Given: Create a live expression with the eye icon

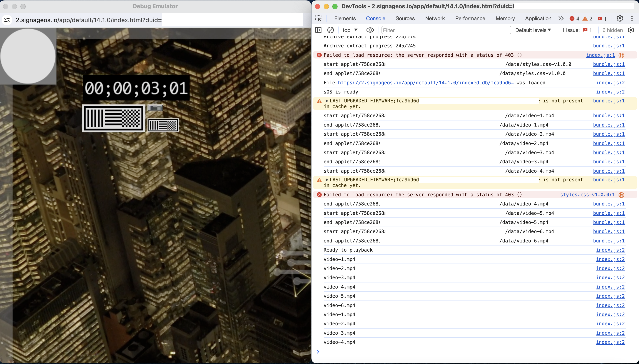Looking at the screenshot, I should [x=370, y=30].
